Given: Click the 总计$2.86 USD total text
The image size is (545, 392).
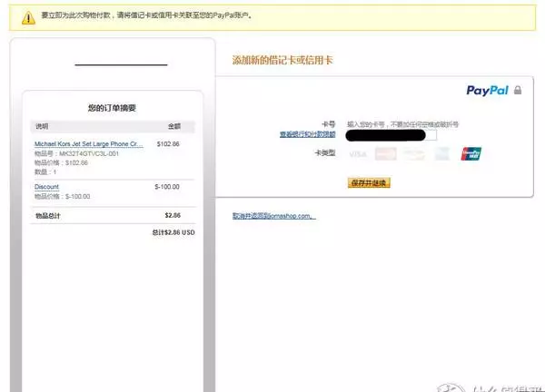Looking at the screenshot, I should point(173,232).
